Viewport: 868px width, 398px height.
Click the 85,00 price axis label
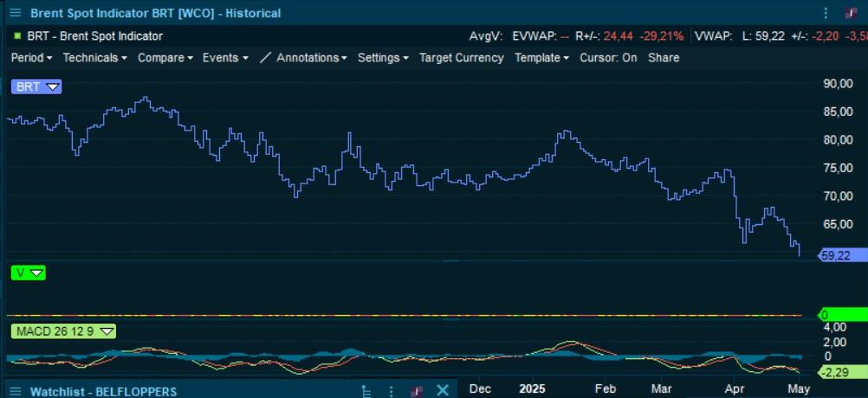point(838,112)
